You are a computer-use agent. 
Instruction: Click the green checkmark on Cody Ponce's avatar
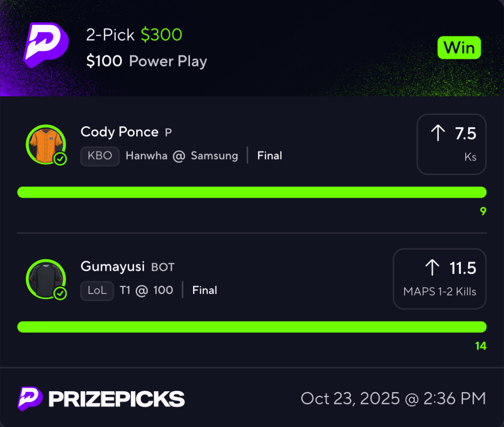coord(60,159)
